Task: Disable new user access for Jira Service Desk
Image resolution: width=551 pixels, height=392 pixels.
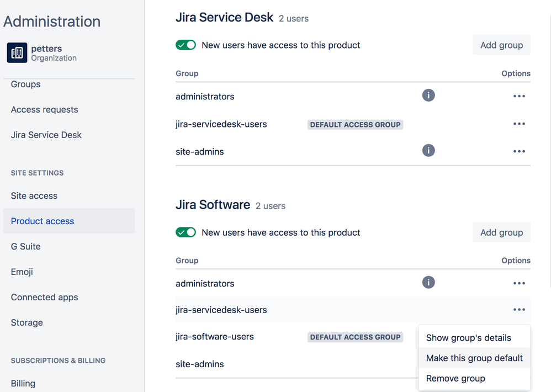Action: point(186,45)
